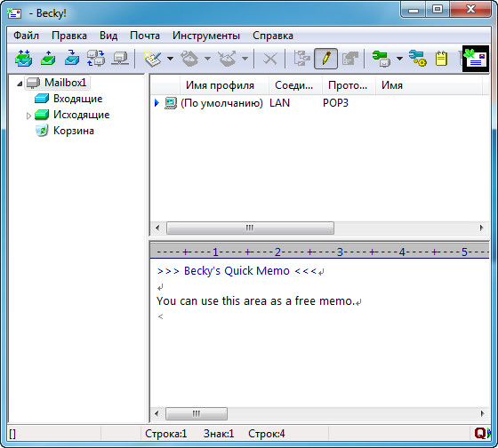Click the delete X toolbar icon

coord(270,59)
